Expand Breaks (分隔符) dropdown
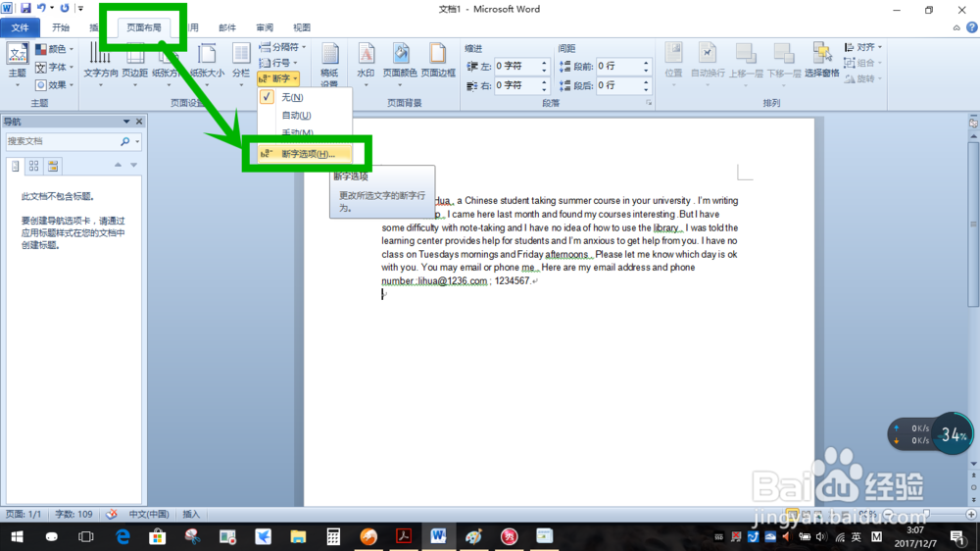Viewport: 980px width, 551px height. 282,47
